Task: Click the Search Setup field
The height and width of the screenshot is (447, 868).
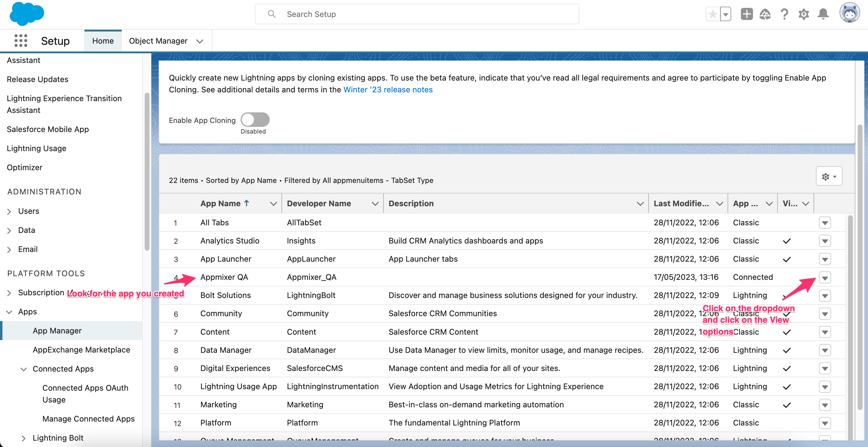Action: [417, 14]
